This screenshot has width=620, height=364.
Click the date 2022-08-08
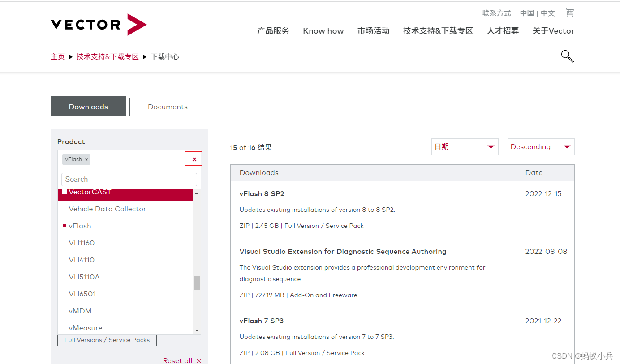(x=546, y=252)
